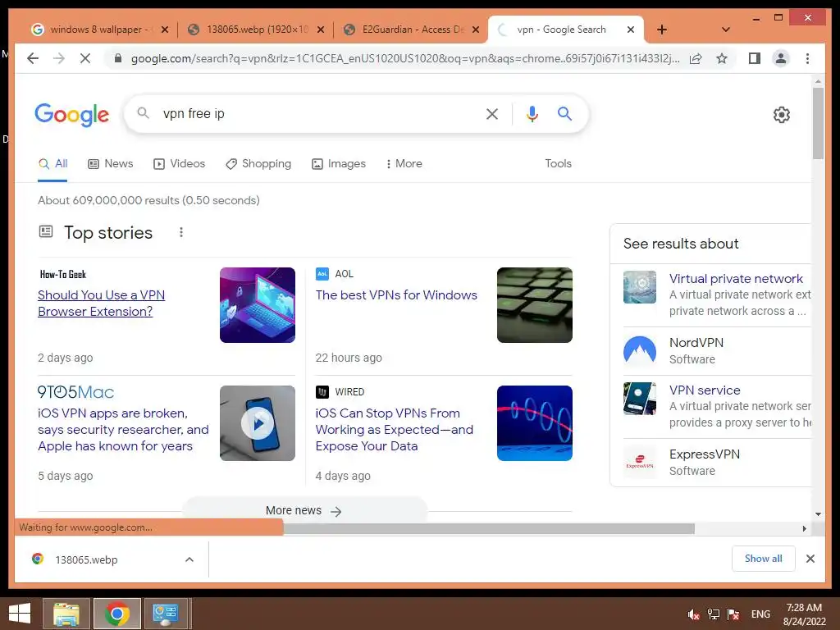Open Google quick settings gear
This screenshot has width=840, height=630.
(781, 115)
